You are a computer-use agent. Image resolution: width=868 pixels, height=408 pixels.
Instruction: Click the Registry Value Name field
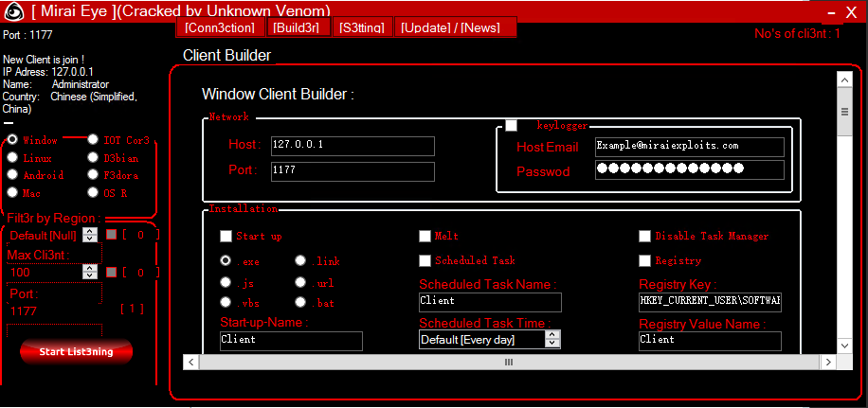710,341
